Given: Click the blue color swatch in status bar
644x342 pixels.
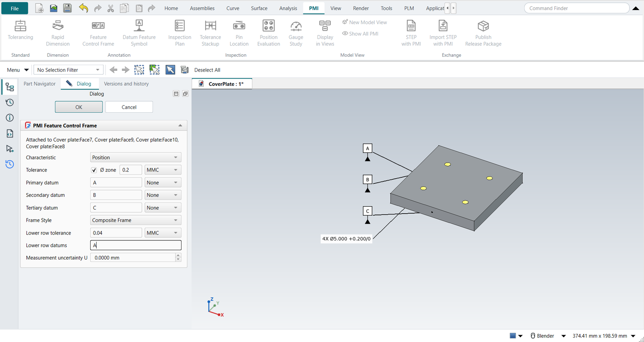Looking at the screenshot, I should [x=513, y=336].
